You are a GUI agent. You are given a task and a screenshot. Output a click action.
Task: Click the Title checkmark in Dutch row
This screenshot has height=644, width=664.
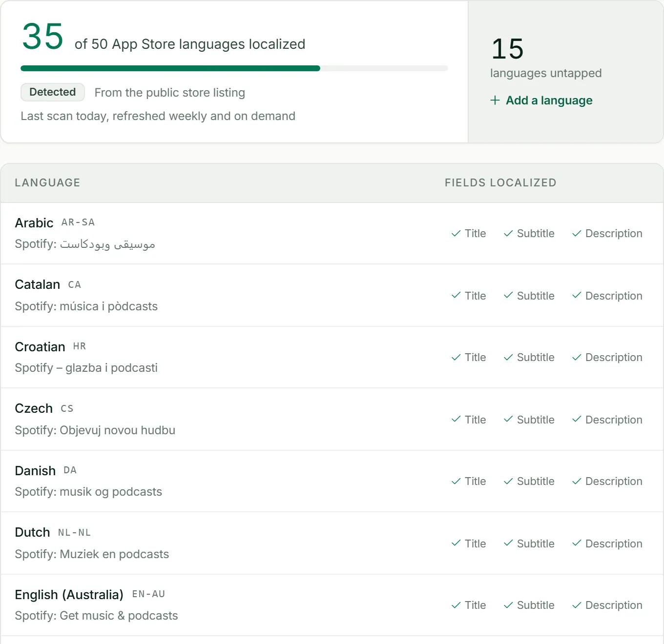click(456, 543)
